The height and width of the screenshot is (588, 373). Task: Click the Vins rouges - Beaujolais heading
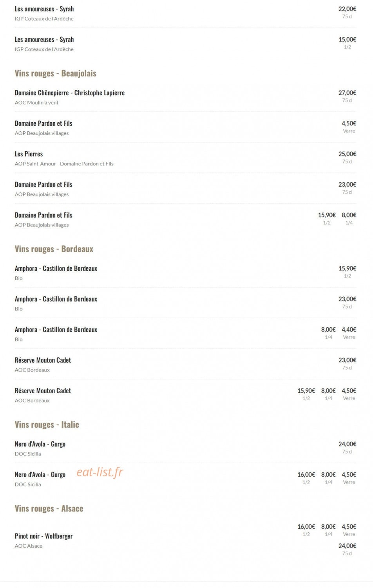pyautogui.click(x=55, y=73)
